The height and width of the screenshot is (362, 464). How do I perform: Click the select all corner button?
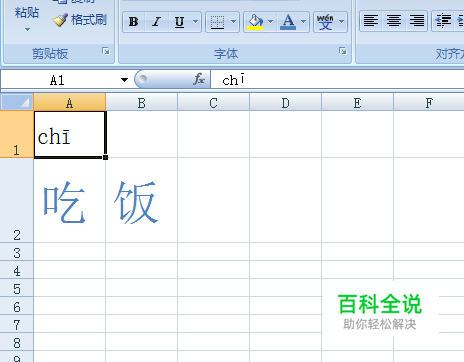click(x=17, y=102)
